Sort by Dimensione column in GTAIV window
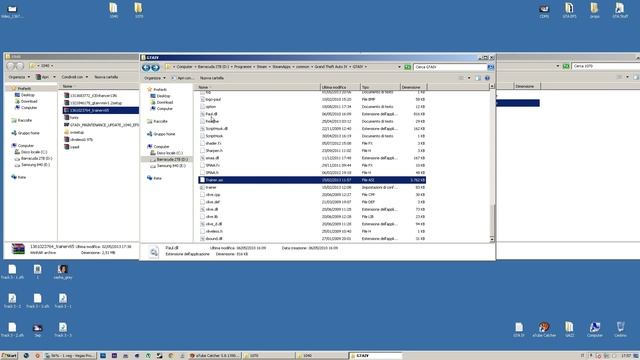Image resolution: width=640 pixels, height=360 pixels. pyautogui.click(x=413, y=87)
